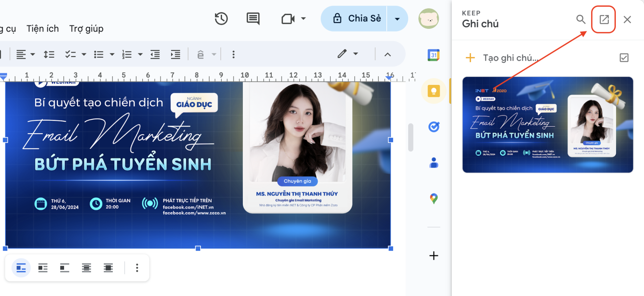This screenshot has width=644, height=296.
Task: Open Google Maps in the side panel
Action: [434, 199]
